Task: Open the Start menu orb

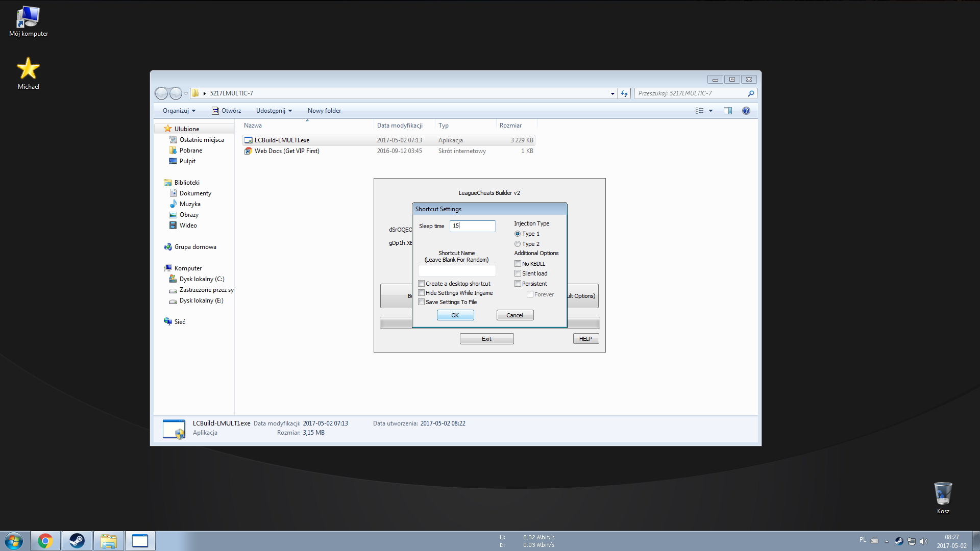Action: tap(14, 541)
